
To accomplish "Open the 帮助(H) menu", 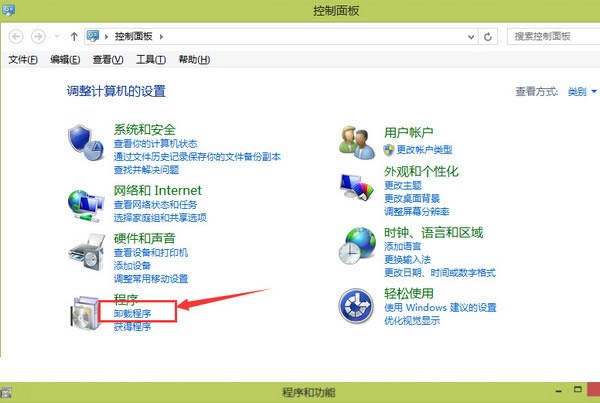I will pos(194,60).
